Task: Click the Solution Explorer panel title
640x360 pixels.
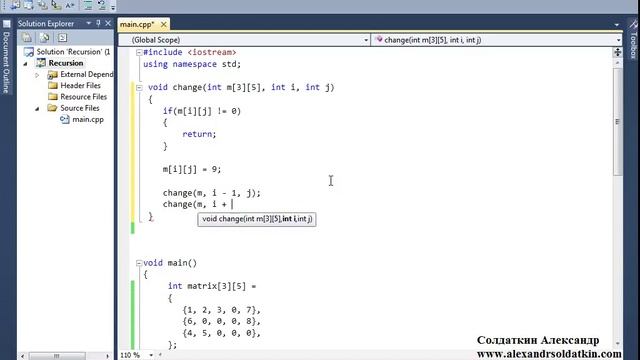Action: point(46,24)
